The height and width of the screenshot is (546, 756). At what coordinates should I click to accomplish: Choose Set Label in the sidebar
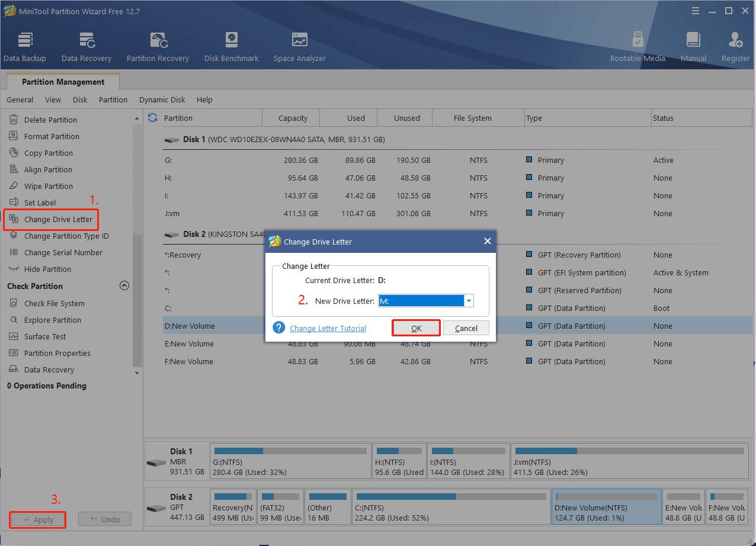[x=40, y=203]
